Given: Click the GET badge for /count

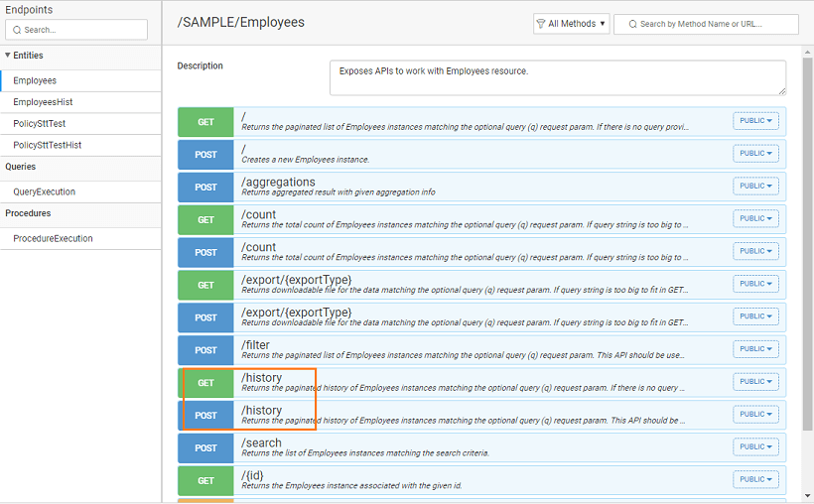Looking at the screenshot, I should point(205,219).
